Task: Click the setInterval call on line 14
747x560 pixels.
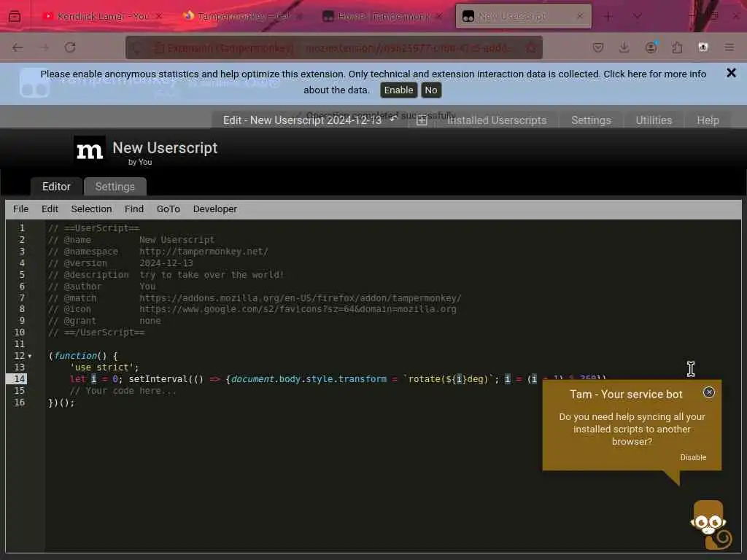Action: click(158, 379)
